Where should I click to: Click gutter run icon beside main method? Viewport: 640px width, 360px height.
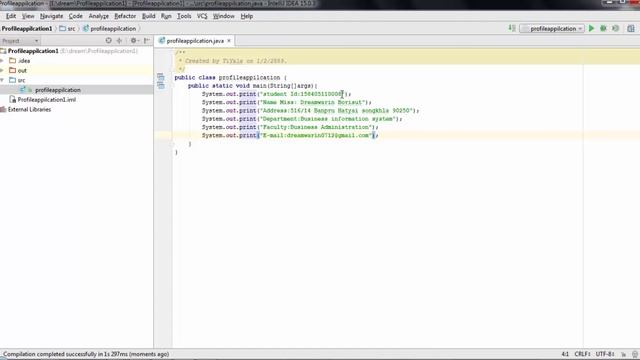click(160, 85)
